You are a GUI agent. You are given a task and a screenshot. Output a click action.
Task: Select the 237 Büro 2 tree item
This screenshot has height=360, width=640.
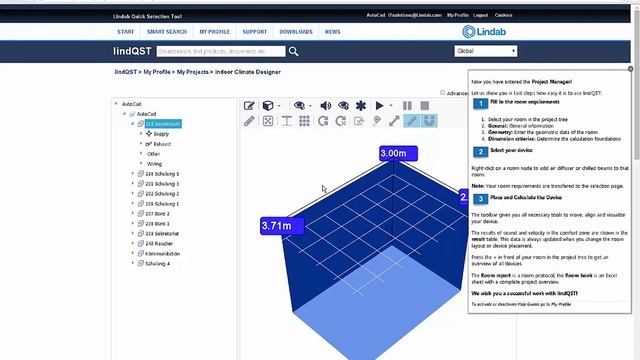pyautogui.click(x=157, y=213)
